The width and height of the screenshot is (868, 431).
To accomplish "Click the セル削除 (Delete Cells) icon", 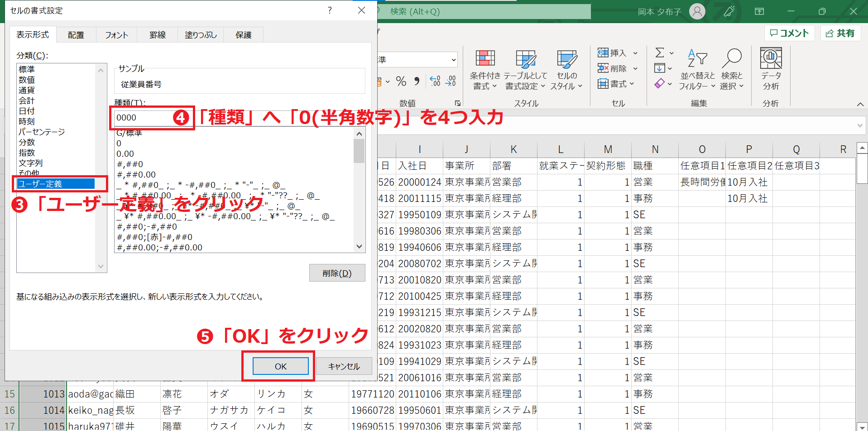I will [604, 68].
